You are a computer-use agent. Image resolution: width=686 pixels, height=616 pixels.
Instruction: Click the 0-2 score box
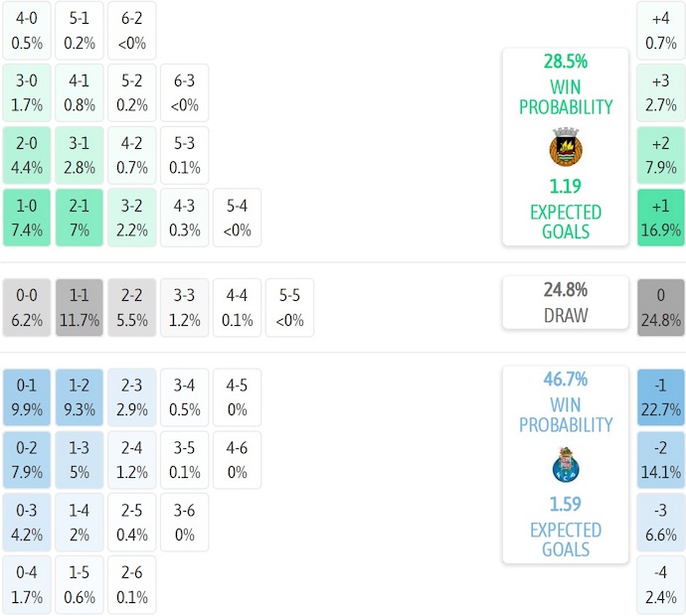coord(27,460)
